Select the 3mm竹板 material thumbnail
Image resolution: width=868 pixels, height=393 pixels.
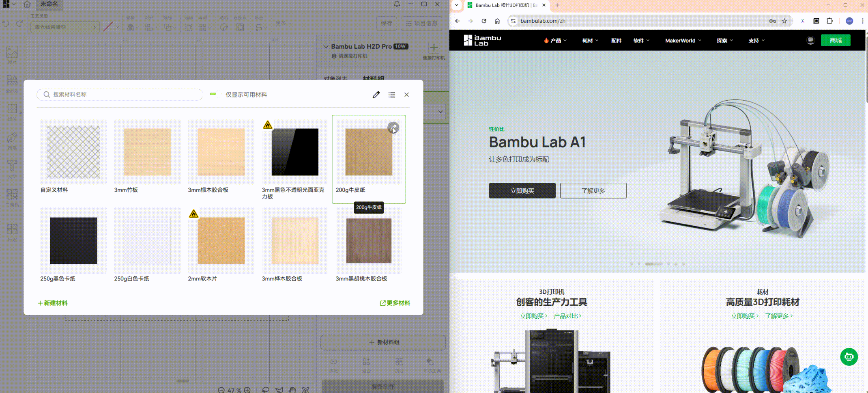click(147, 152)
